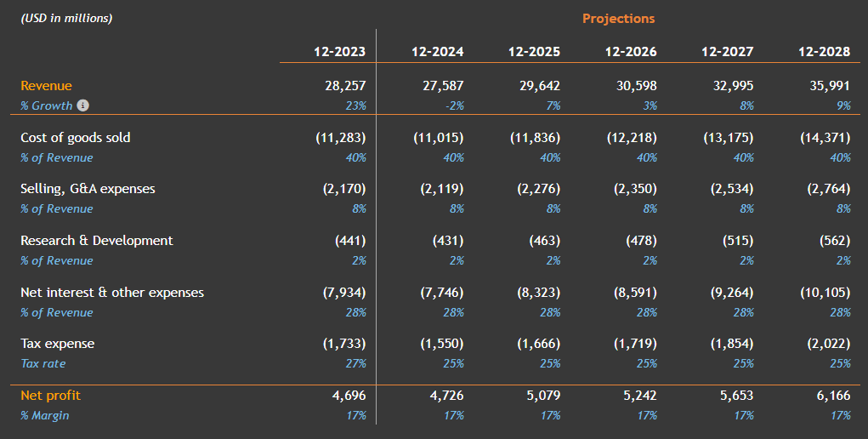Click the Cost of goods sold label
The image size is (868, 439).
(x=76, y=138)
